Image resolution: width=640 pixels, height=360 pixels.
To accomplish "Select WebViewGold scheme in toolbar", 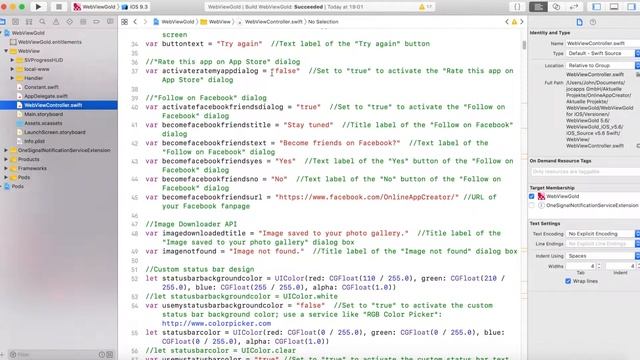I will coord(95,7).
